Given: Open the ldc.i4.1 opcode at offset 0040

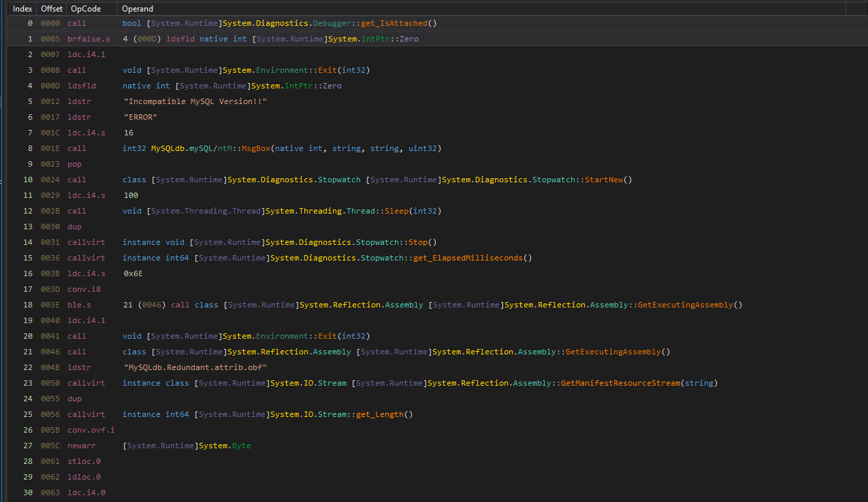Looking at the screenshot, I should (86, 320).
